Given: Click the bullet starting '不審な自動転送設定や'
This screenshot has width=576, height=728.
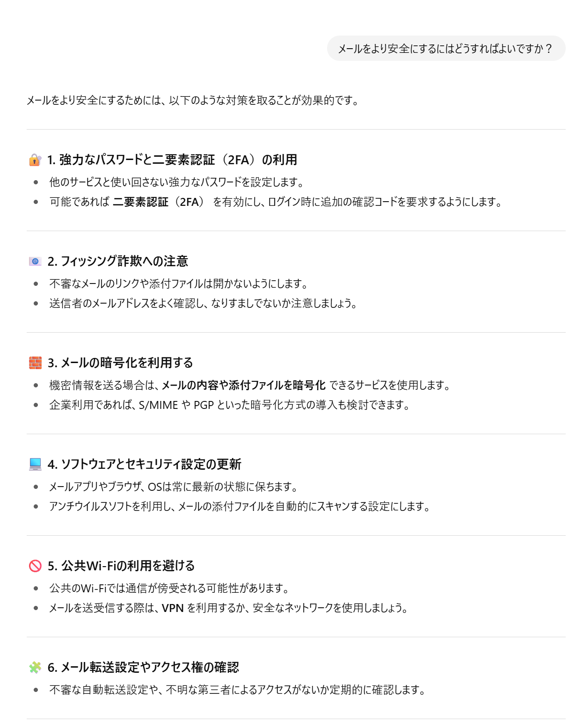Looking at the screenshot, I should tap(237, 690).
